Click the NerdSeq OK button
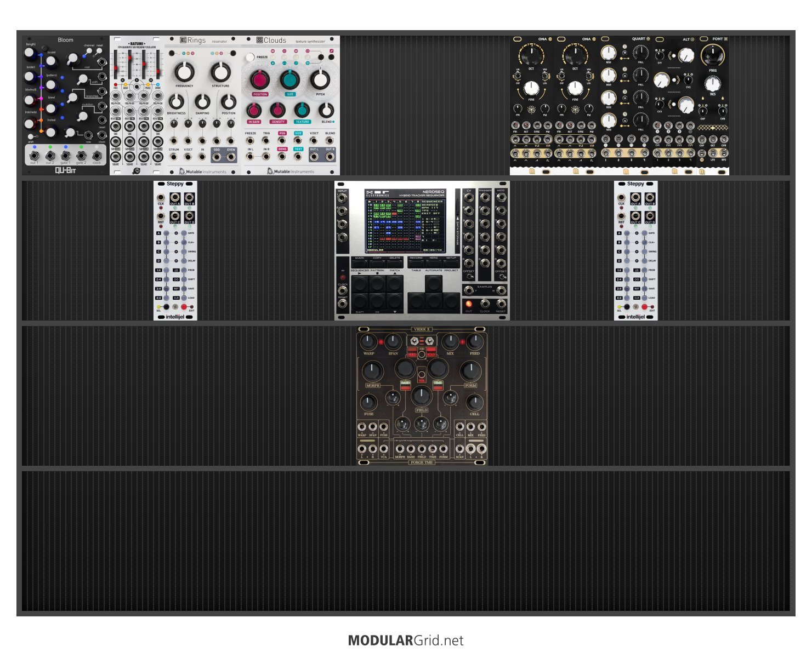Viewport: 812px width, 652px height. tap(377, 301)
